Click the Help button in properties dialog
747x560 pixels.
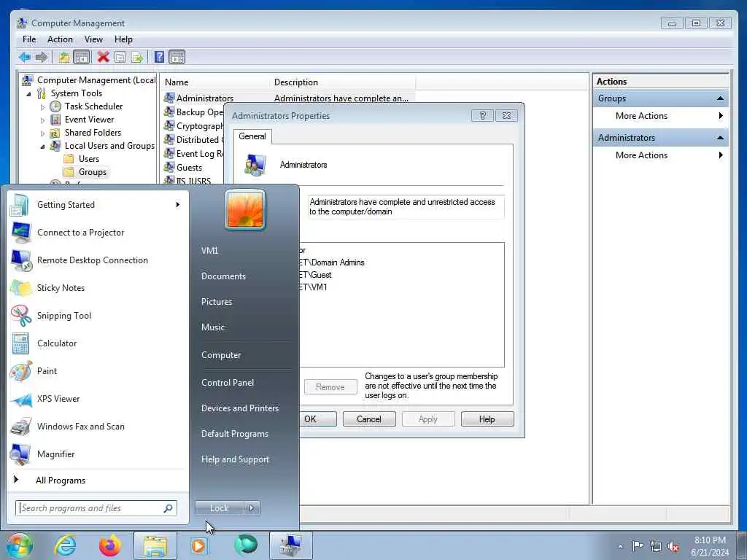click(487, 419)
